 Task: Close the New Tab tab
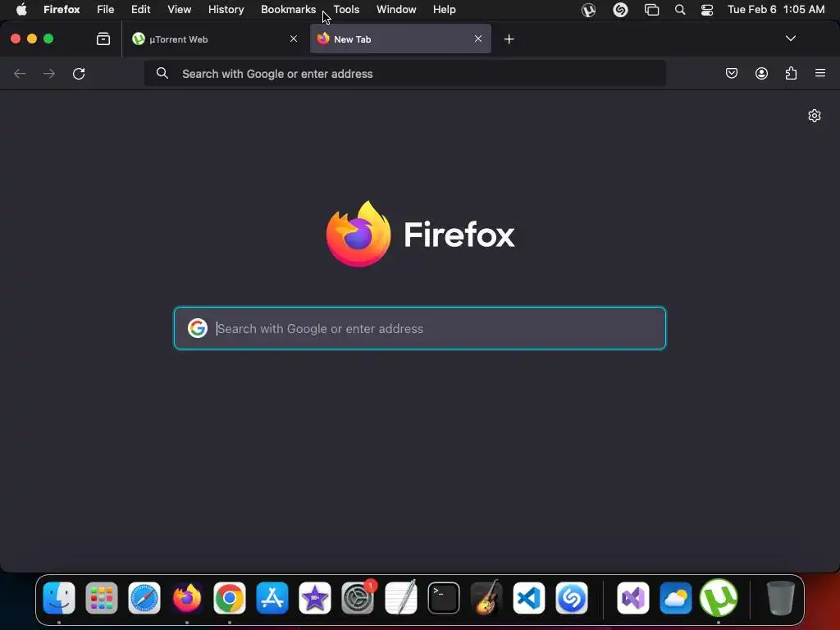click(x=478, y=39)
